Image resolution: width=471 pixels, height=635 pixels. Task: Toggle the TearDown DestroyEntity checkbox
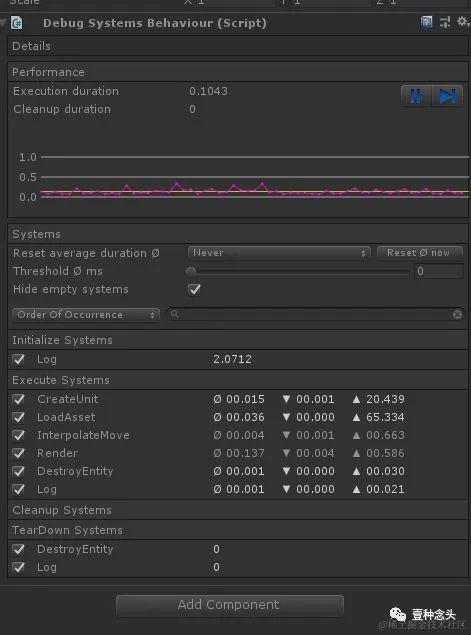19,550
